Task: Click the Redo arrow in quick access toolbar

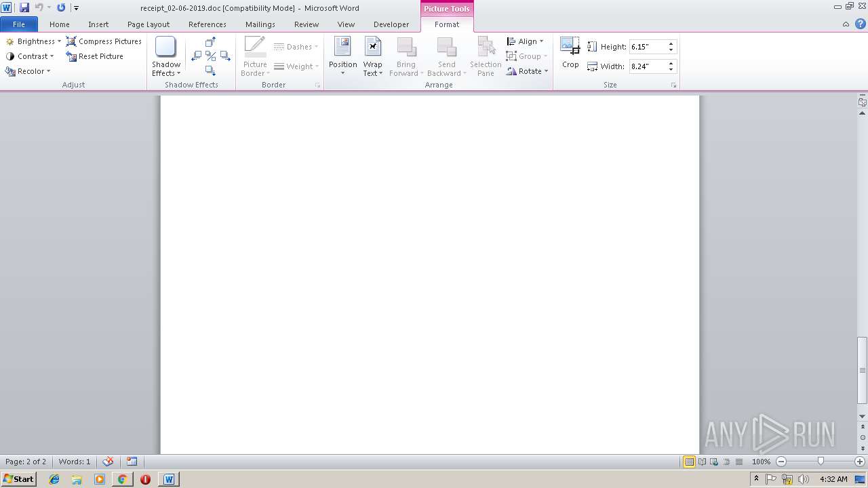Action: 61,7
